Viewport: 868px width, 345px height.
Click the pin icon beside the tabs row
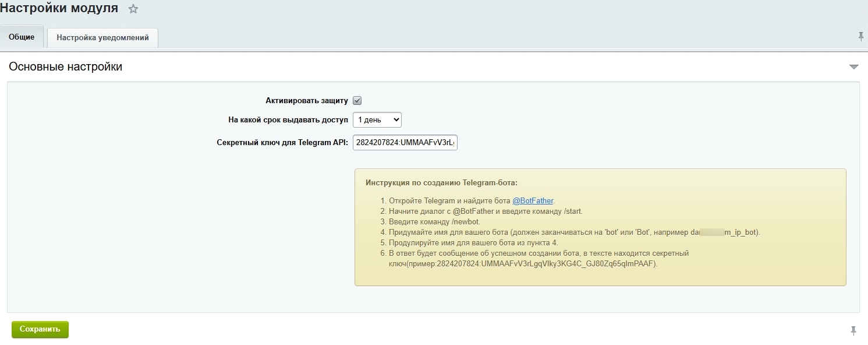click(x=860, y=37)
